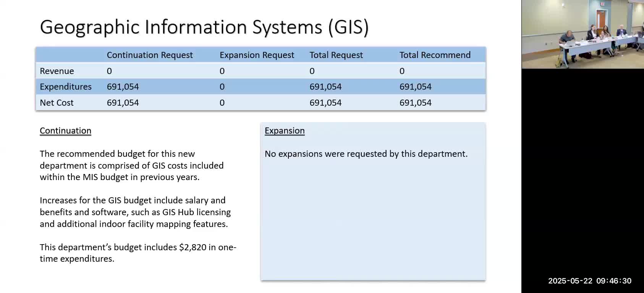Click the Geographic Information Systems slide title
Viewport: 644px width, 293px height.
(x=204, y=27)
